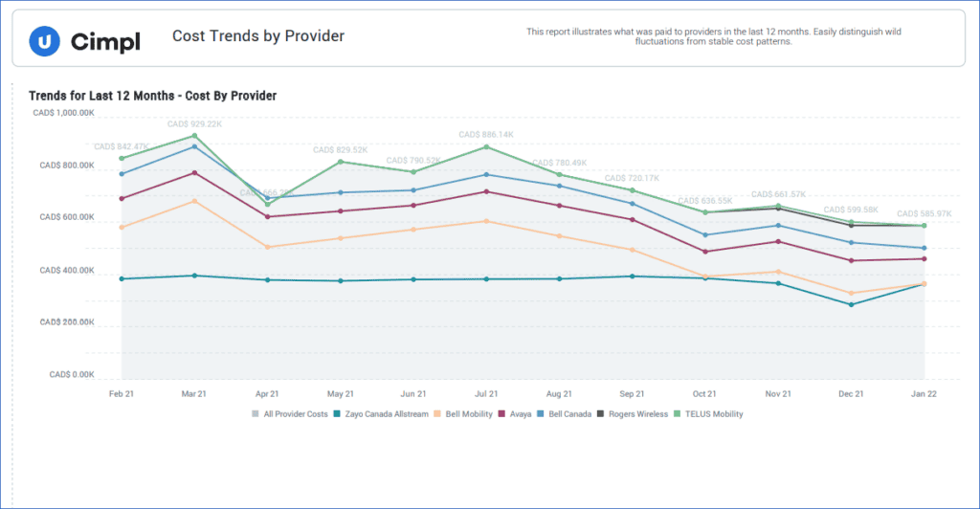Click the Dec 21 Zayo Canada Allstream point

point(851,305)
